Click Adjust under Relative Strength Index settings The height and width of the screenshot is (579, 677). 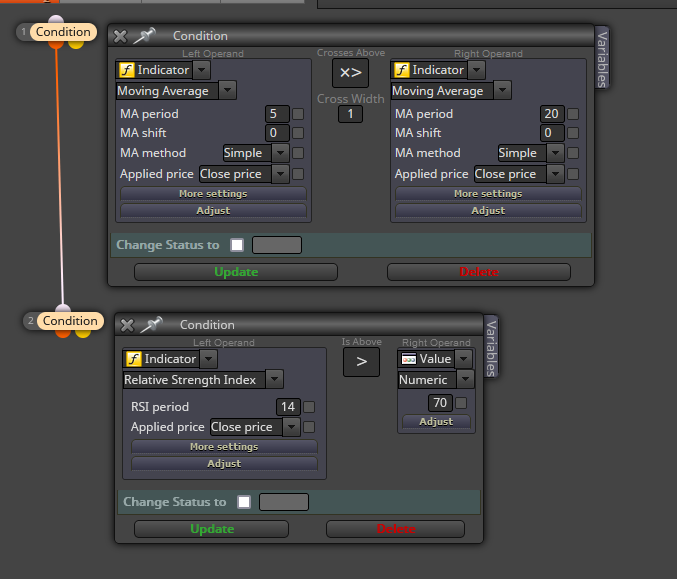[224, 464]
